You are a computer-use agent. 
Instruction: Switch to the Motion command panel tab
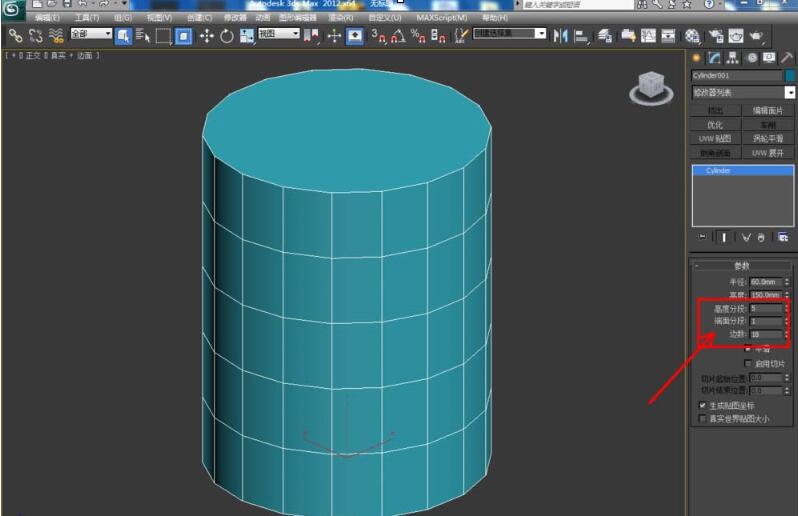point(752,58)
